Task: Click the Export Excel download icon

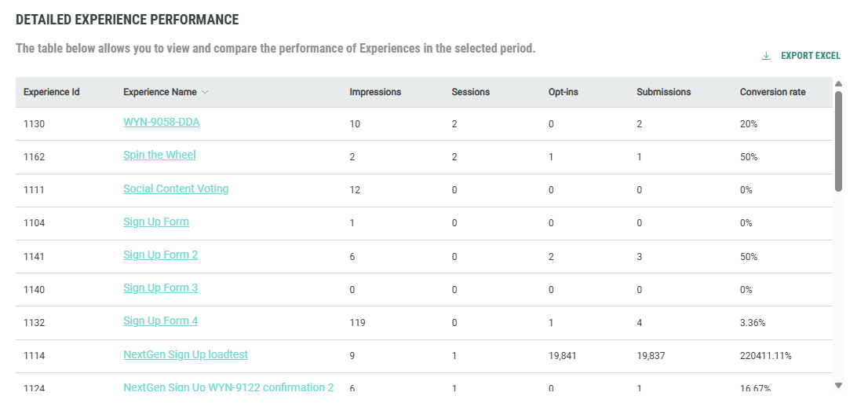Action: pos(766,56)
